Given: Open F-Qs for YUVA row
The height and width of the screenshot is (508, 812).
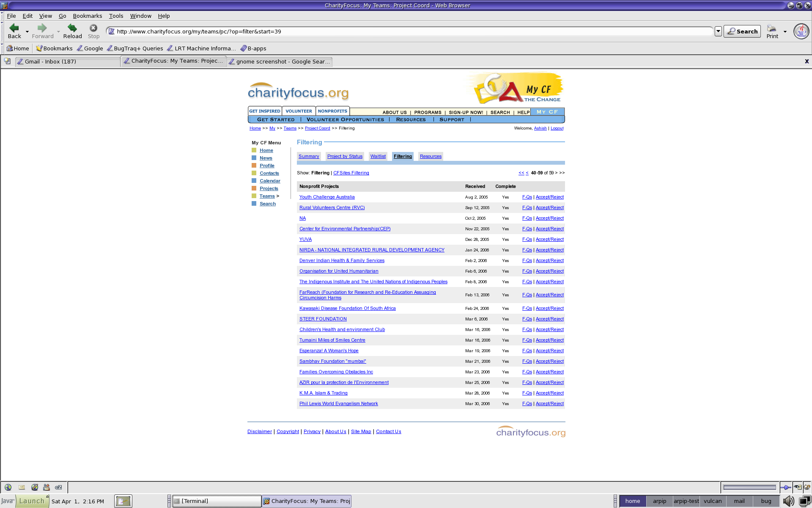Looking at the screenshot, I should click(527, 239).
